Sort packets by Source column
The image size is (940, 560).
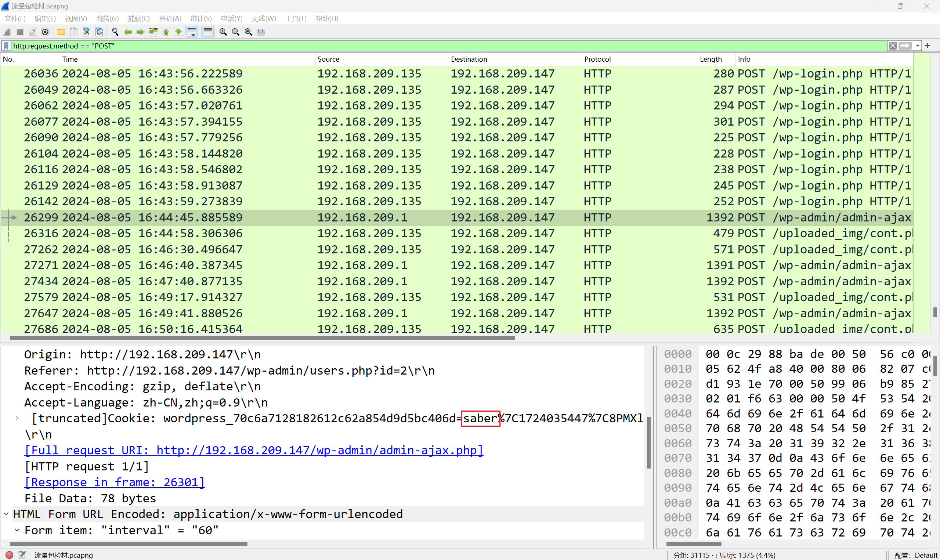tap(382, 59)
